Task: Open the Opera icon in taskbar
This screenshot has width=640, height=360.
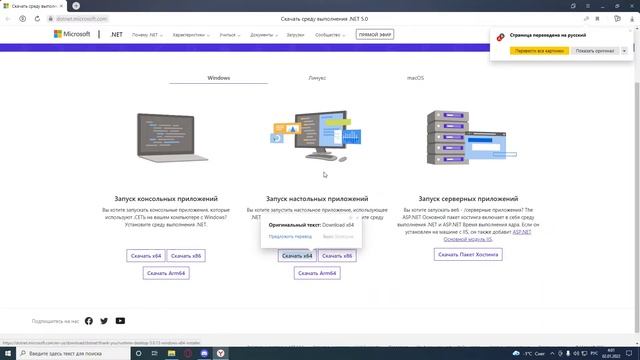Action: tap(188, 353)
